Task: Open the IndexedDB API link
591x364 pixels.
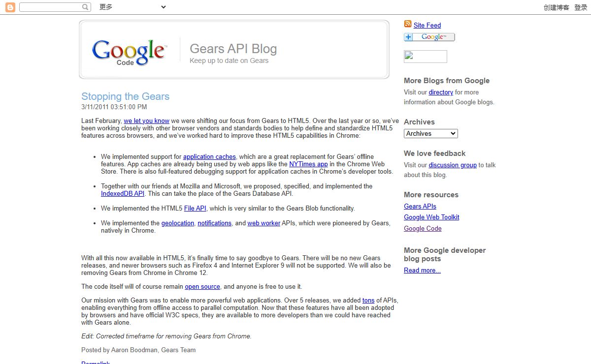Action: pyautogui.click(x=123, y=193)
